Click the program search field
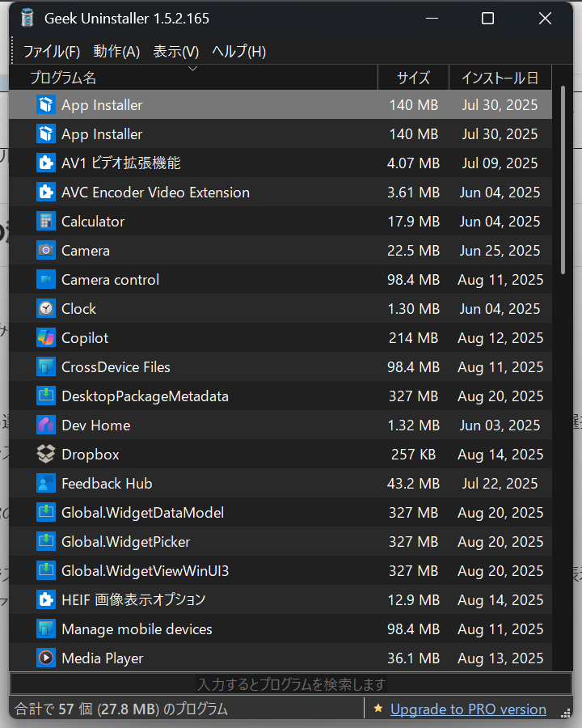This screenshot has width=582, height=728. click(x=291, y=684)
